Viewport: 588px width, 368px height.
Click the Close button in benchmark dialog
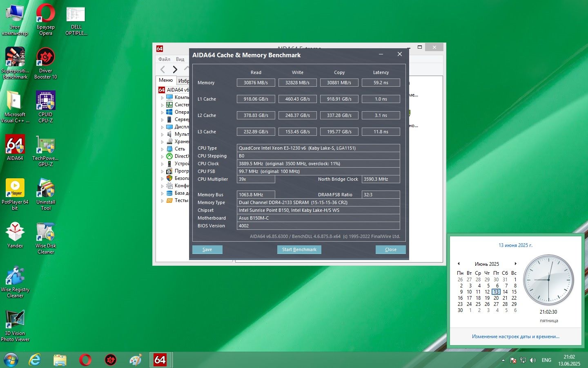[391, 249]
